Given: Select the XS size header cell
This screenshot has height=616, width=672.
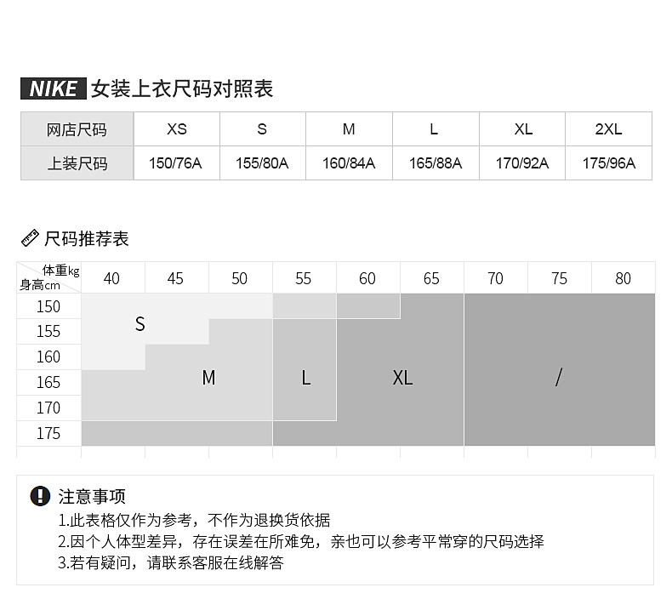Looking at the screenshot, I should pyautogui.click(x=176, y=129).
